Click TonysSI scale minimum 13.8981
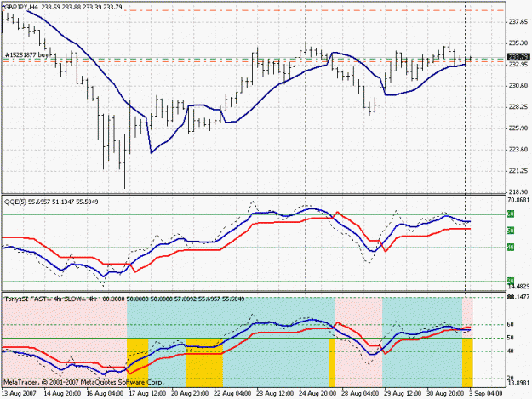 [518, 383]
